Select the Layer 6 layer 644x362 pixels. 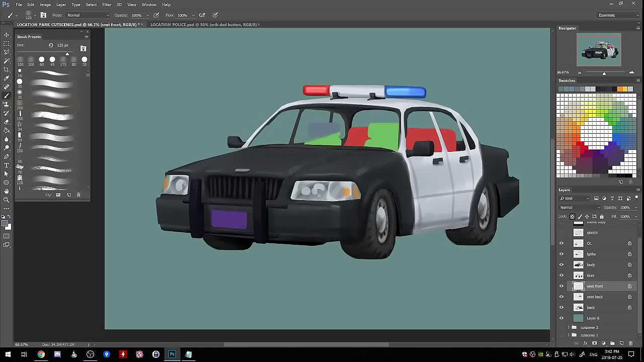(593, 318)
